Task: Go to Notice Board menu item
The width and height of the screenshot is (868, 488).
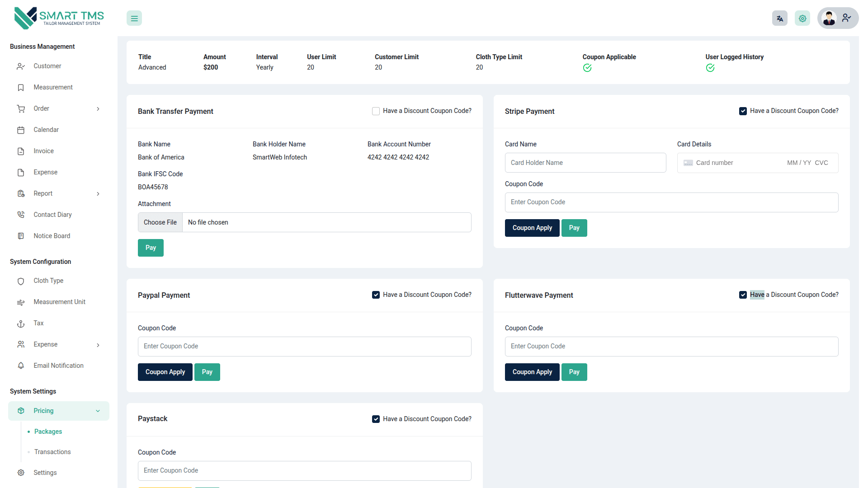Action: coord(52,236)
